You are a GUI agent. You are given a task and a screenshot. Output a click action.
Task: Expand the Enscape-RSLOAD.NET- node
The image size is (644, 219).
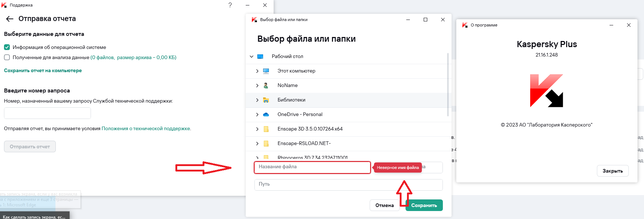[x=257, y=144]
